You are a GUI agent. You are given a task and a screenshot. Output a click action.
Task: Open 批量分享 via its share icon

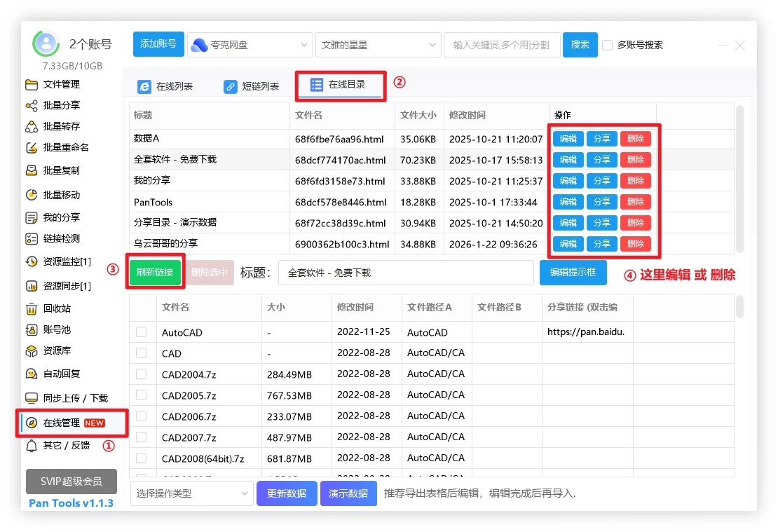coord(32,106)
